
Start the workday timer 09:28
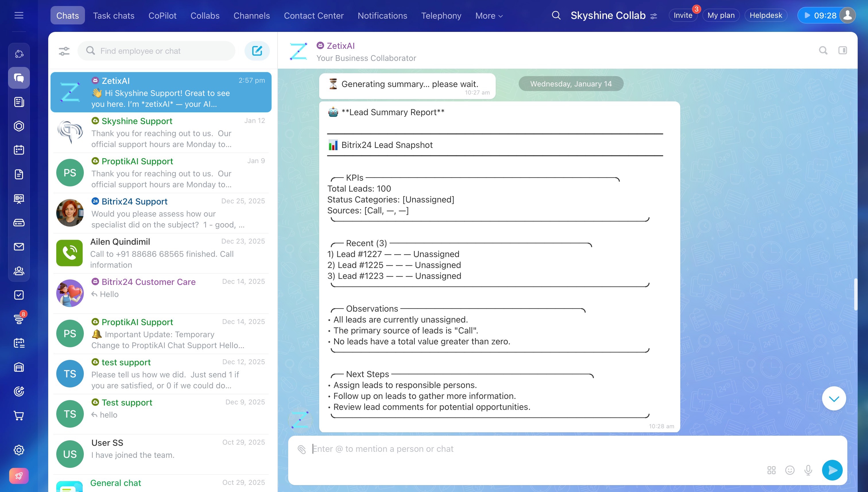[x=820, y=16]
